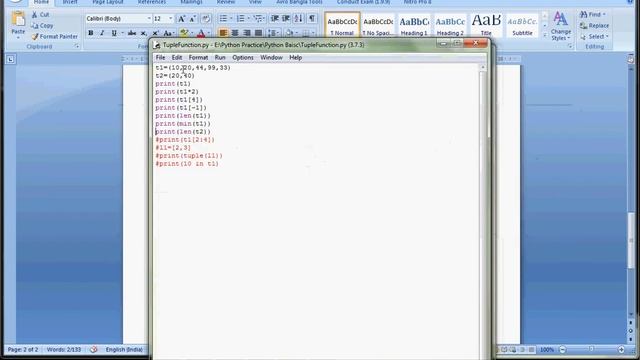Open the Run menu in IDLE

220,58
